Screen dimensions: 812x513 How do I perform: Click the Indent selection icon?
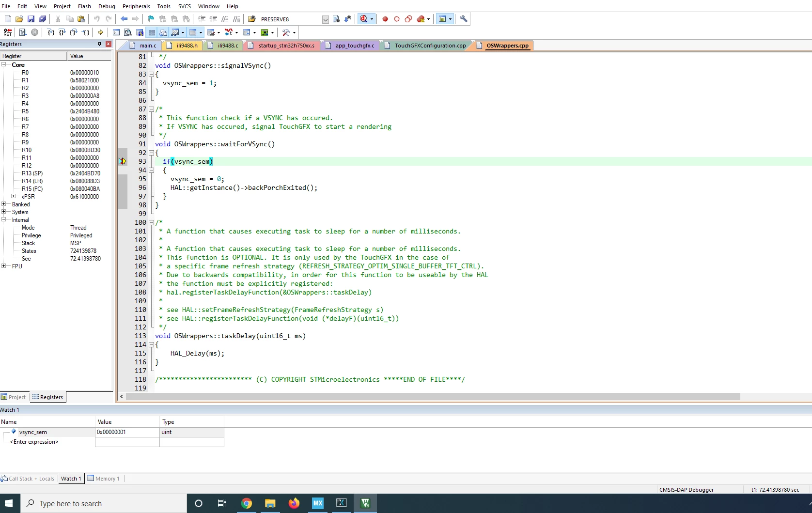pos(202,19)
